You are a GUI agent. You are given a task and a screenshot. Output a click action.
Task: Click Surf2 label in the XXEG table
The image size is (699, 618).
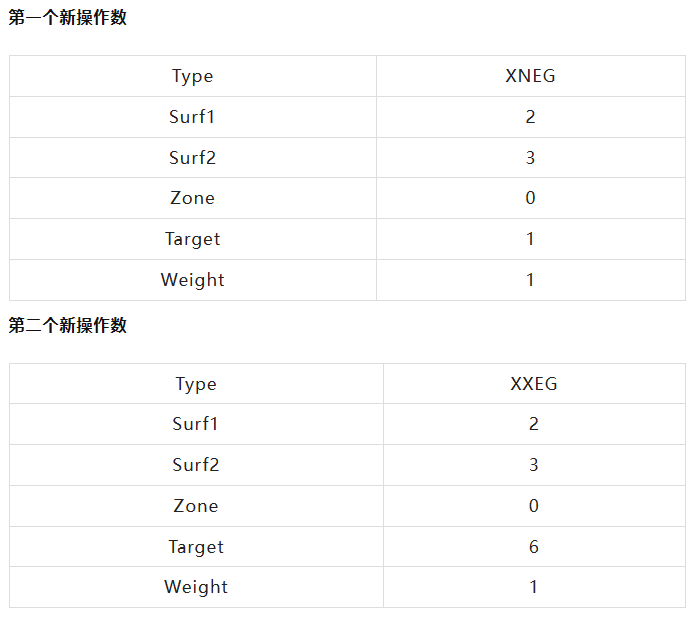(196, 465)
